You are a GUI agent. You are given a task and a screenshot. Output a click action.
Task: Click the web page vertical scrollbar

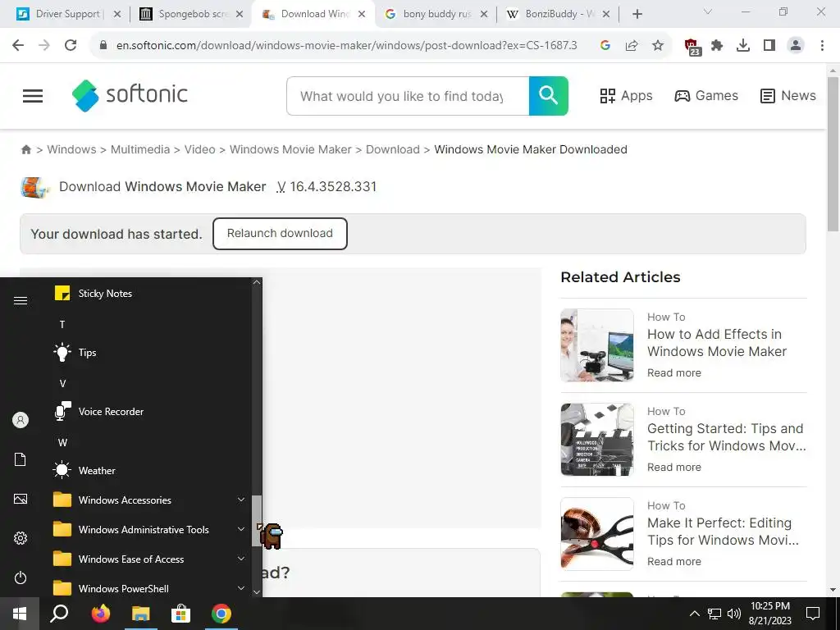click(833, 154)
